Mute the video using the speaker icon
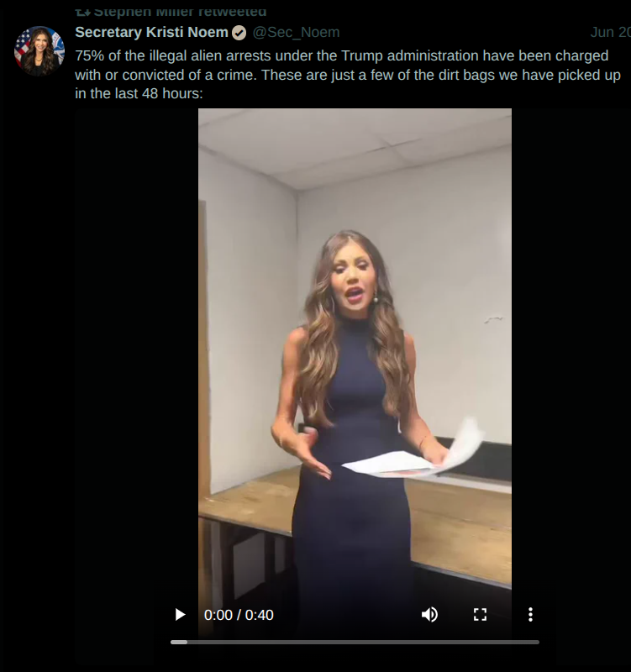The image size is (631, 672). (429, 615)
